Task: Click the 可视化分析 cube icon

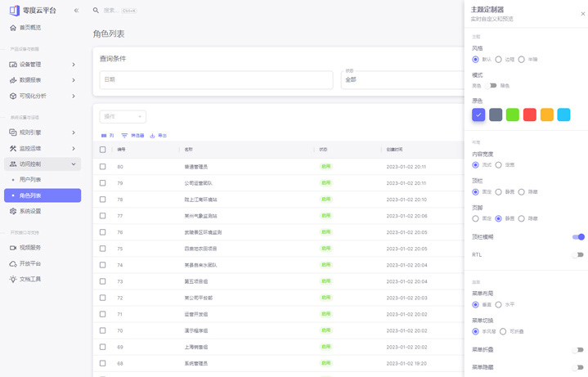Action: point(13,96)
